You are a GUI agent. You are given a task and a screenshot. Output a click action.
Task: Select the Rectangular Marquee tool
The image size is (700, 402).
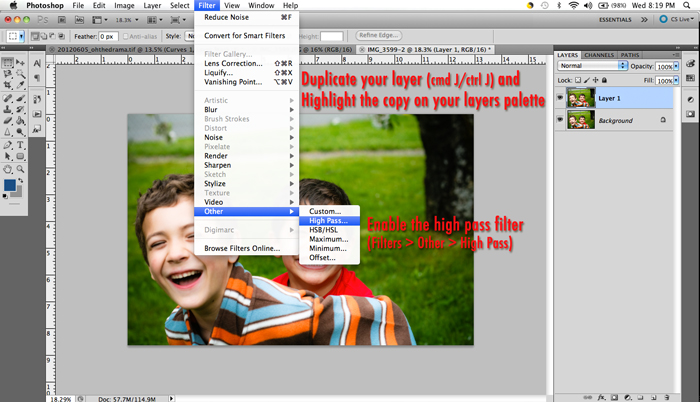click(x=8, y=63)
